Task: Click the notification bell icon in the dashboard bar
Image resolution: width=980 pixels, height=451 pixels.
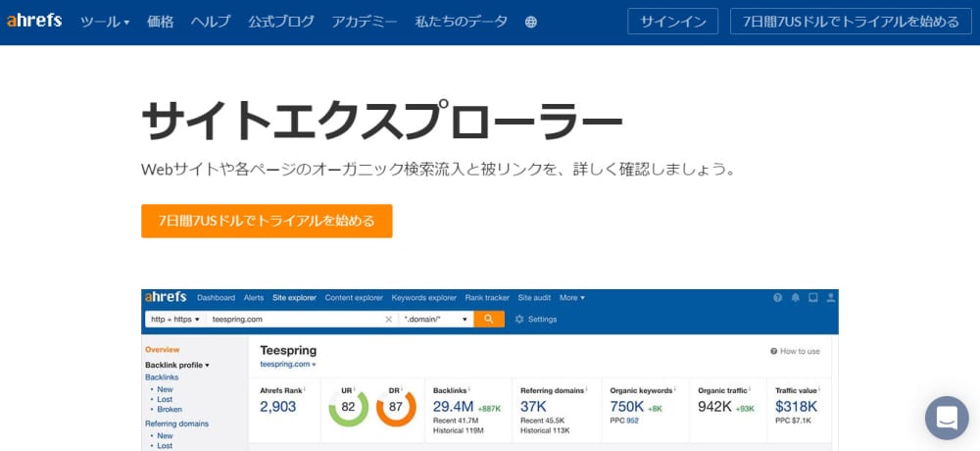Action: pos(796,298)
